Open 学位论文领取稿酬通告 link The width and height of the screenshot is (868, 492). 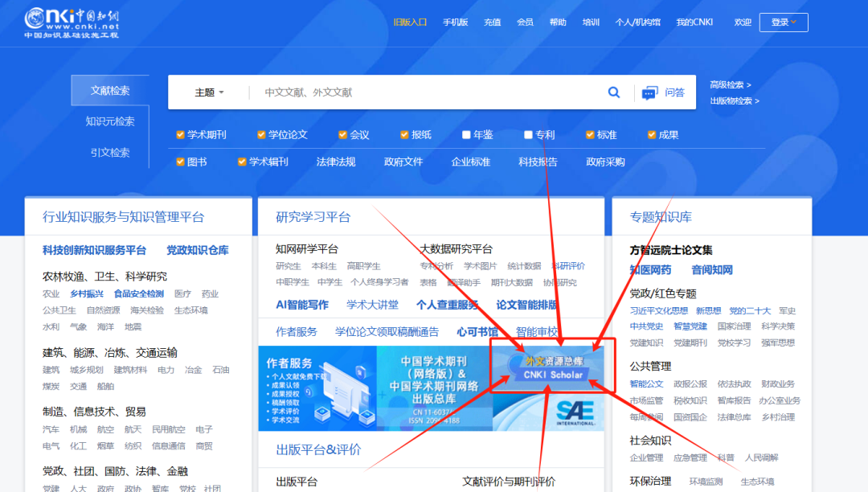pos(387,331)
